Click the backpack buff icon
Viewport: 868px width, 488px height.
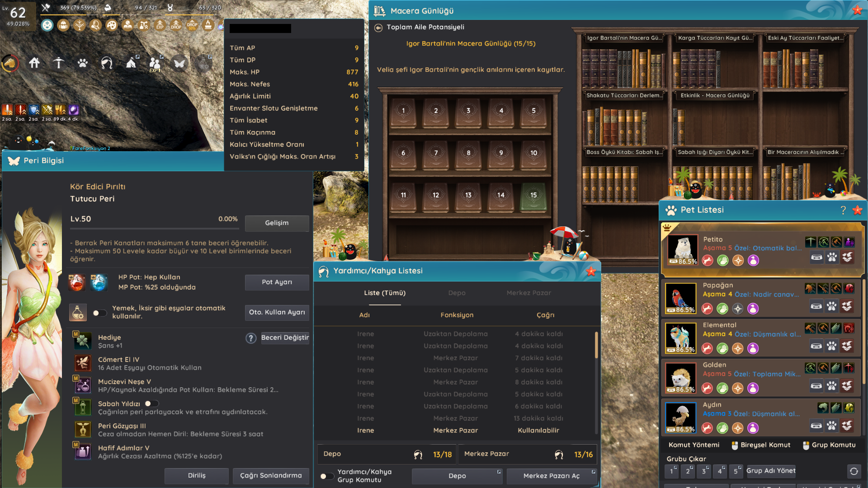(x=63, y=25)
